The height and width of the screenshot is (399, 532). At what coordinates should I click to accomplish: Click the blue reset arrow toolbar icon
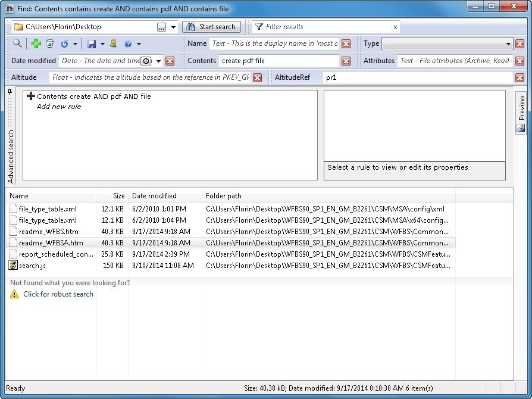coord(64,43)
